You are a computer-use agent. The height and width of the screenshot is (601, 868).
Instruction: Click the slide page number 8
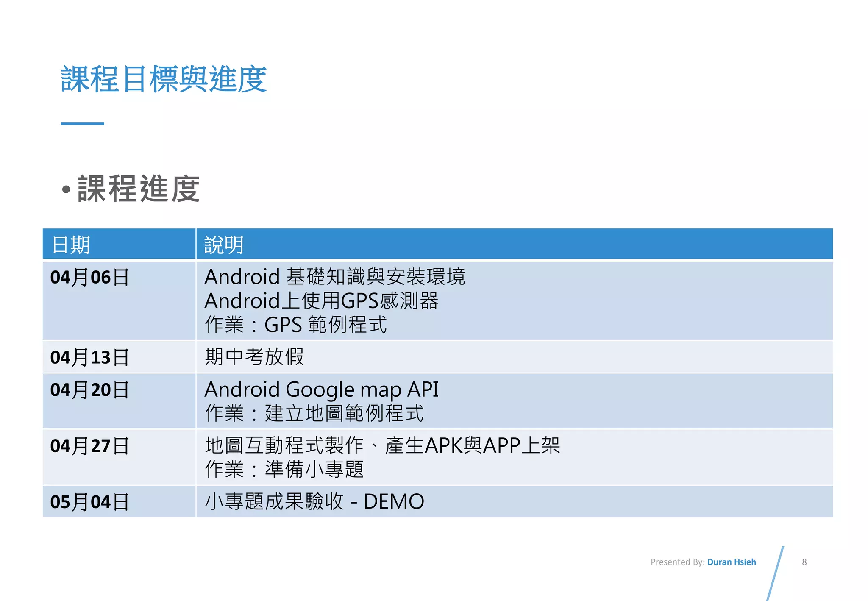(x=804, y=562)
